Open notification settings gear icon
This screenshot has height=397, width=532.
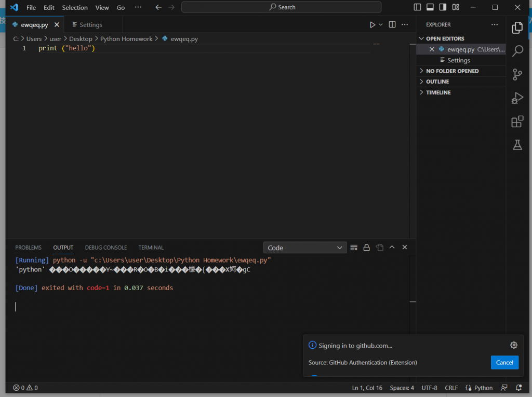click(514, 345)
